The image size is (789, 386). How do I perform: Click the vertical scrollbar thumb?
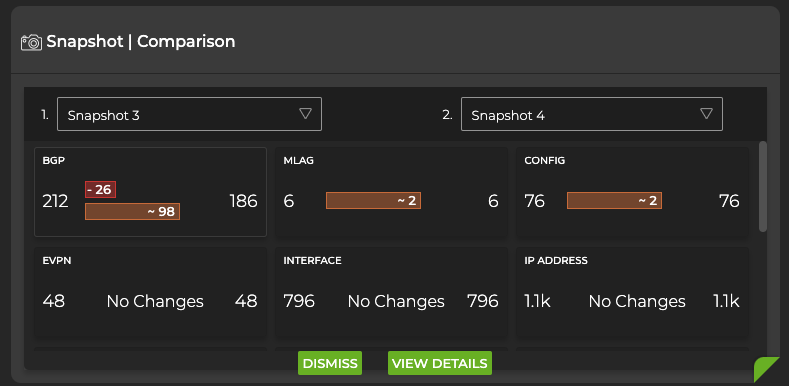pos(763,186)
